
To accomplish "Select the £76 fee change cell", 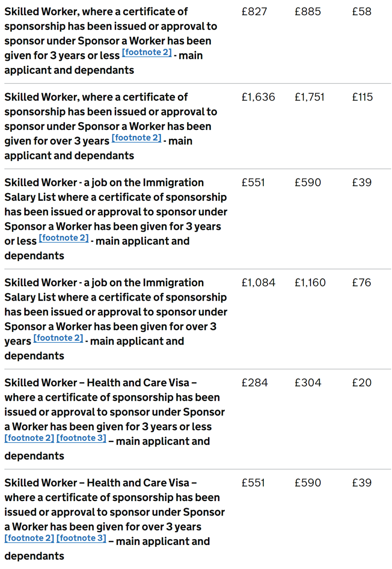I will point(362,283).
